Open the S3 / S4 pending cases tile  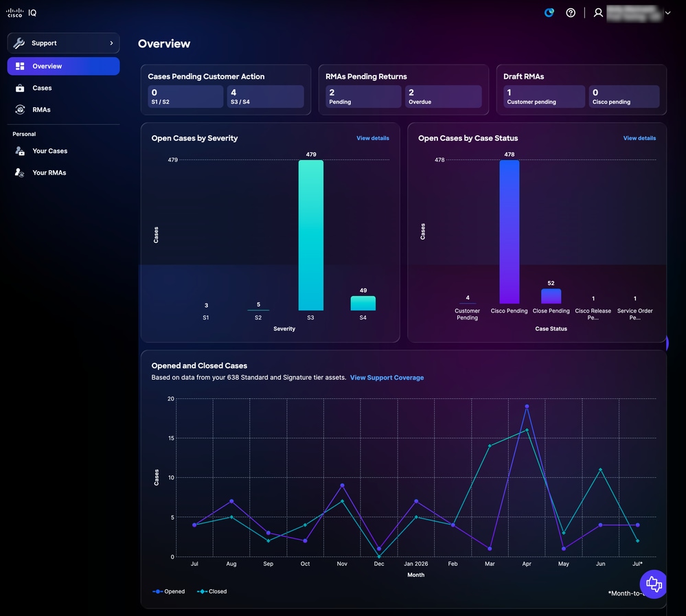(x=265, y=96)
